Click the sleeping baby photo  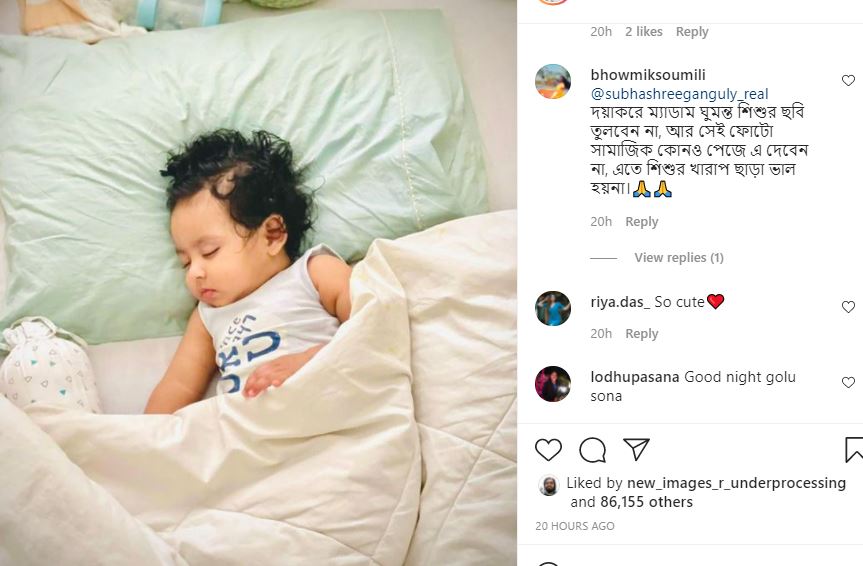(258, 283)
